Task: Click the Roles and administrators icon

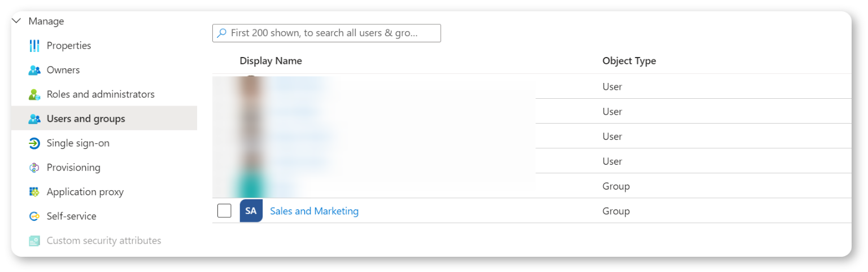Action: tap(34, 95)
